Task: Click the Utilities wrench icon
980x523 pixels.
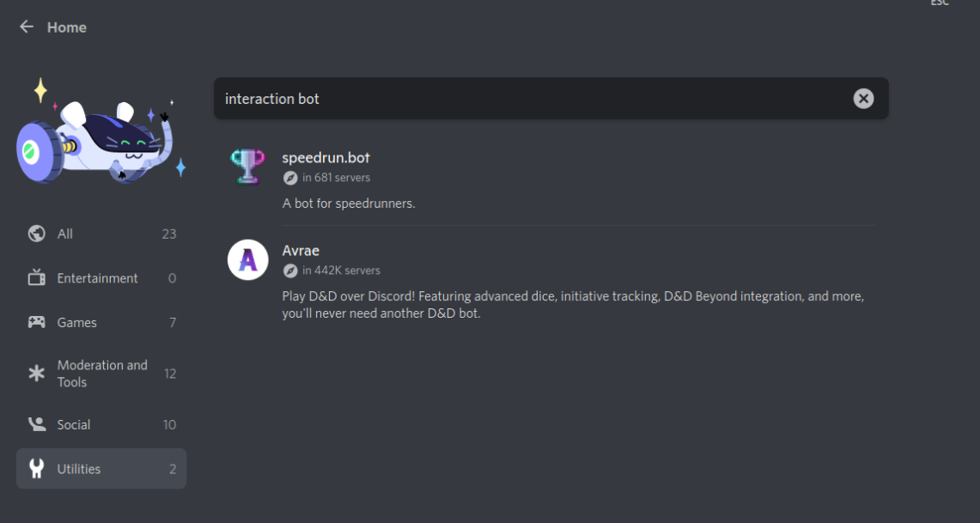Action: pos(35,468)
